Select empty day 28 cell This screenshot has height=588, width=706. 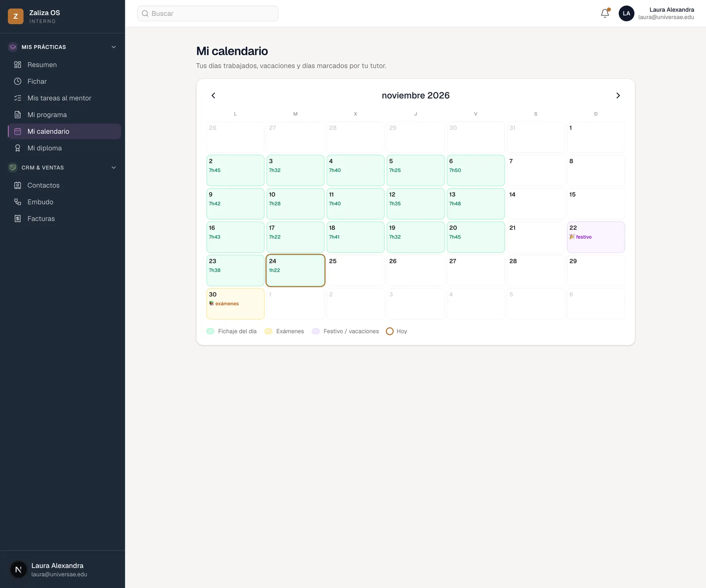click(536, 270)
